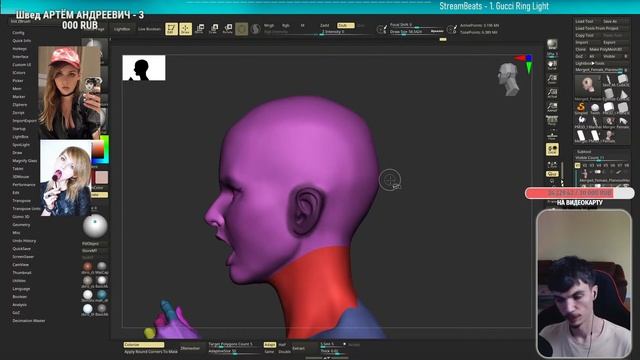The height and width of the screenshot is (360, 640).
Task: Click the Focal Shift brush circle icon
Action: [x=382, y=29]
